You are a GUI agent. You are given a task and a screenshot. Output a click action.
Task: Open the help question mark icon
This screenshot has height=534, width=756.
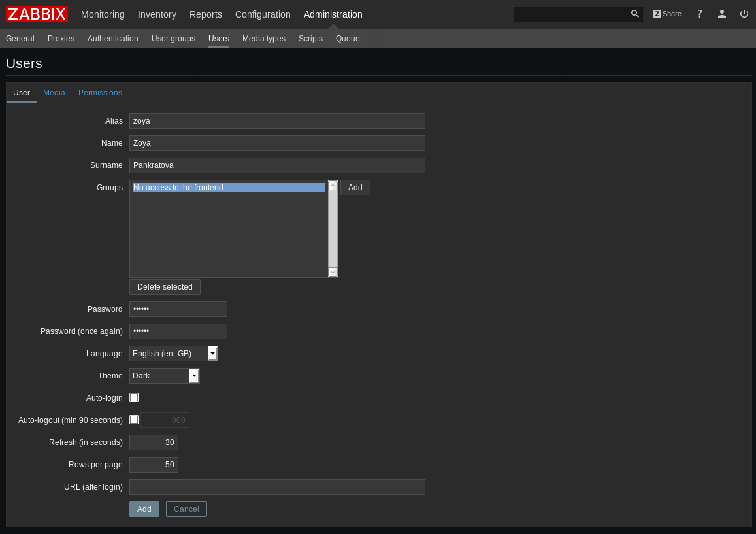click(699, 14)
